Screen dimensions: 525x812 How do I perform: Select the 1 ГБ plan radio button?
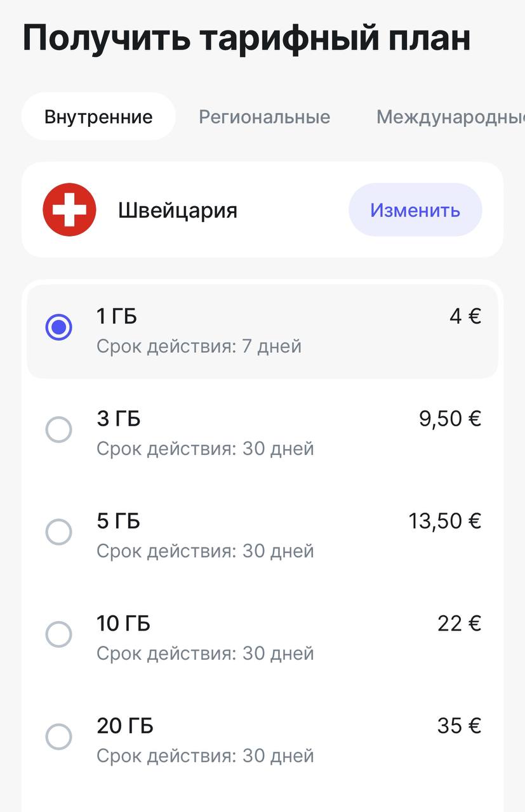point(59,327)
